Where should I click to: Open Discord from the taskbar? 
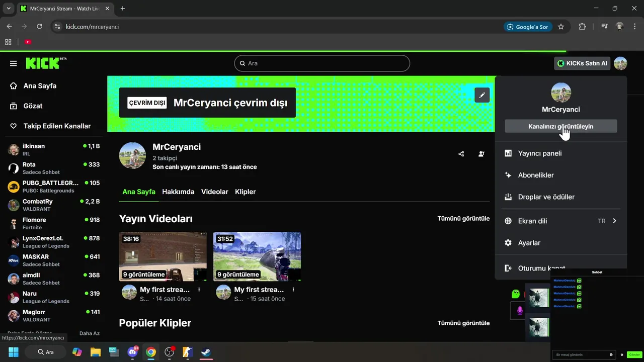[x=133, y=352]
